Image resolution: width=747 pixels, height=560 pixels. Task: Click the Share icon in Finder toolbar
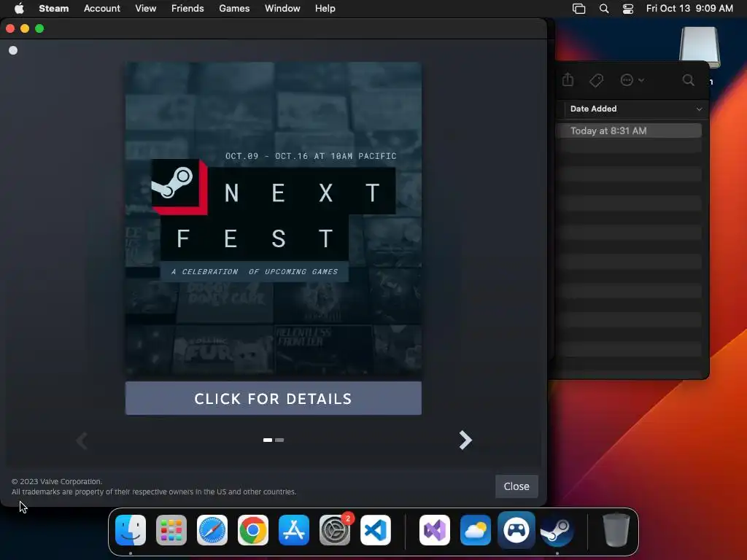[x=568, y=79]
